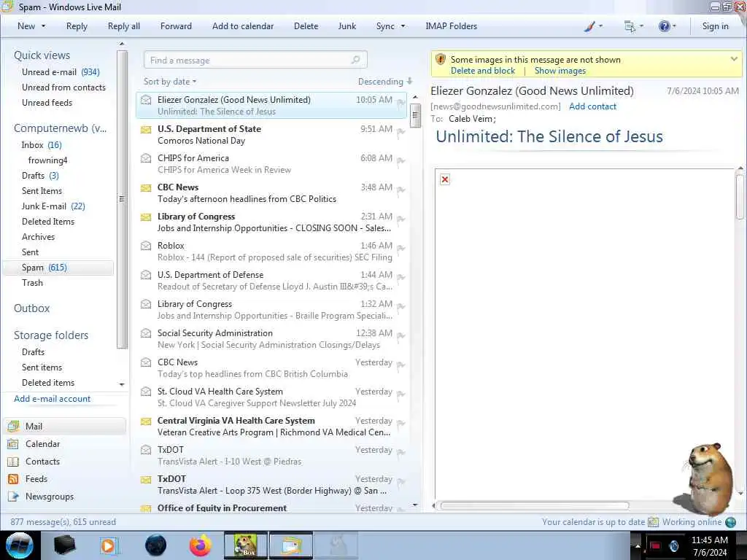Click Delete in the toolbar
Screen dimensions: 747x560
coord(306,26)
